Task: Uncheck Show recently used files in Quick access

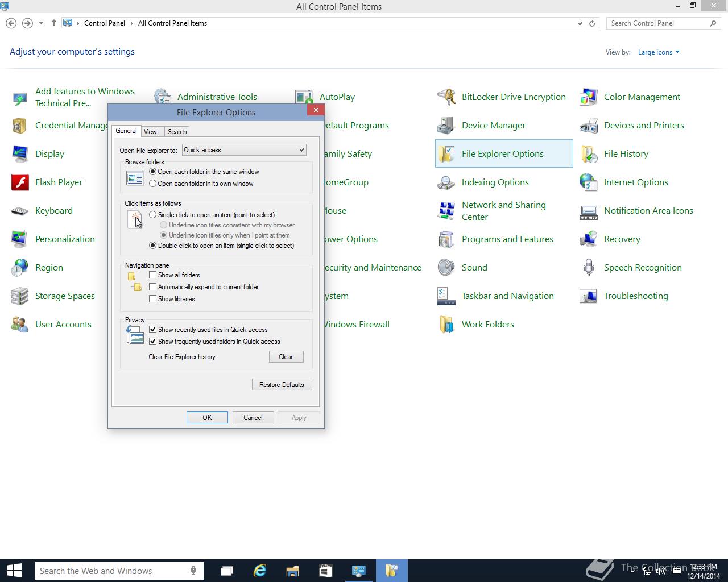Action: point(152,330)
